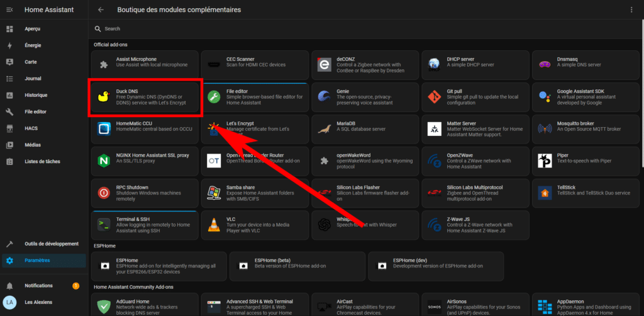Click the deCONZ logo icon

(x=325, y=64)
